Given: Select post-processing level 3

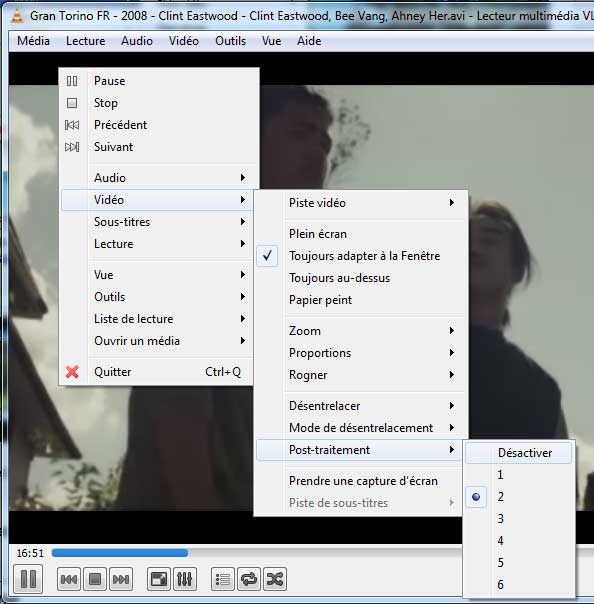Looking at the screenshot, I should point(518,519).
